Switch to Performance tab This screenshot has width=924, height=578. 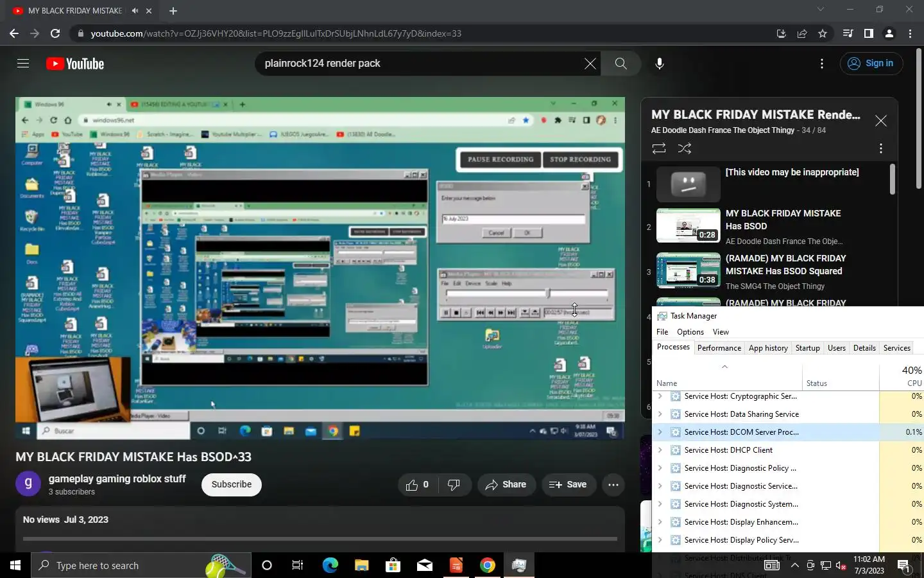tap(719, 348)
